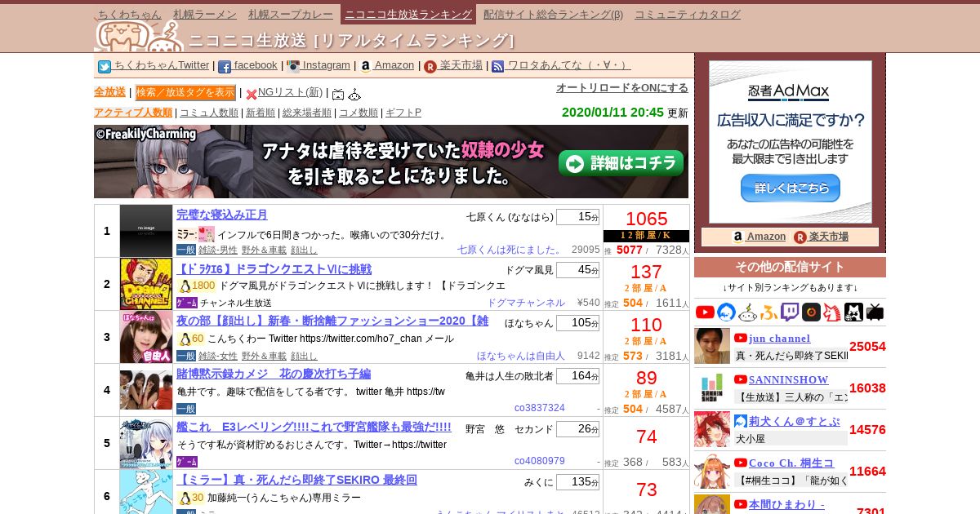Open the facebook icon link
The width and height of the screenshot is (980, 514).
[x=225, y=67]
